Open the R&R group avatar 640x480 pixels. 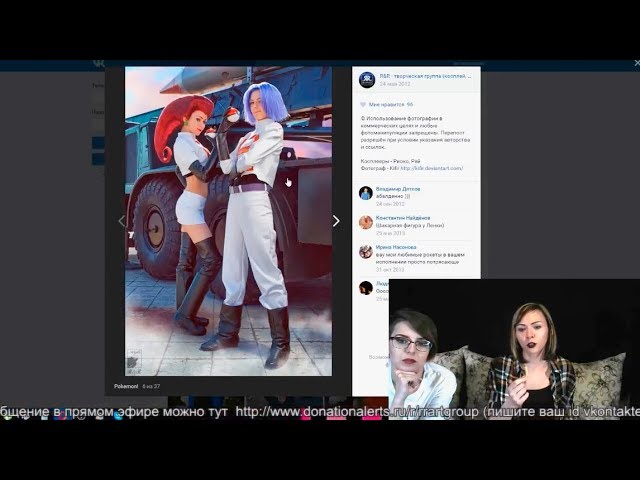[367, 80]
